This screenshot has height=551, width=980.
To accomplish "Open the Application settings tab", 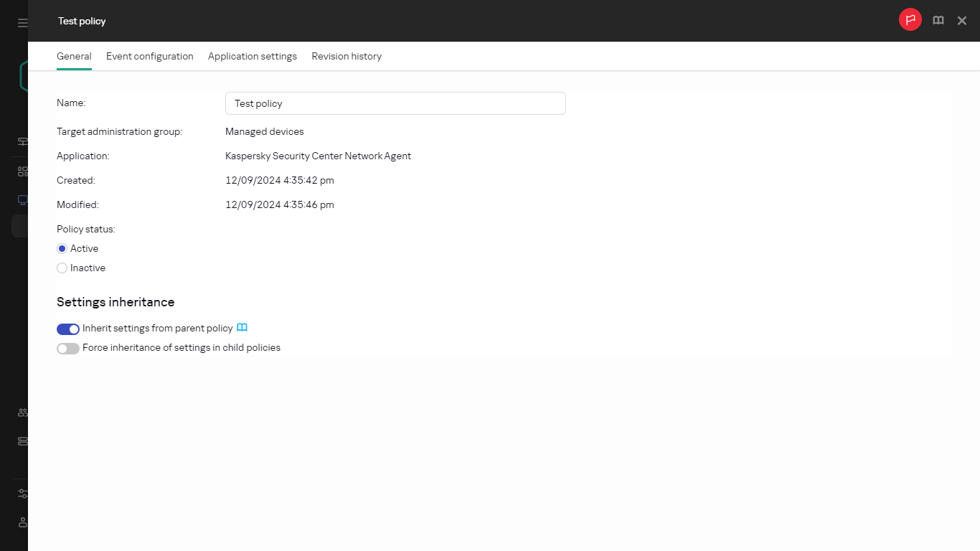I will click(x=252, y=57).
